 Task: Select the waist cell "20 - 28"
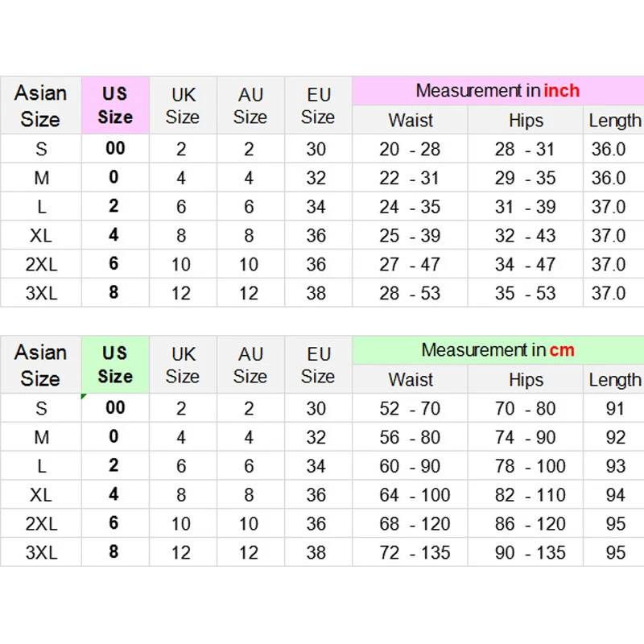411,149
